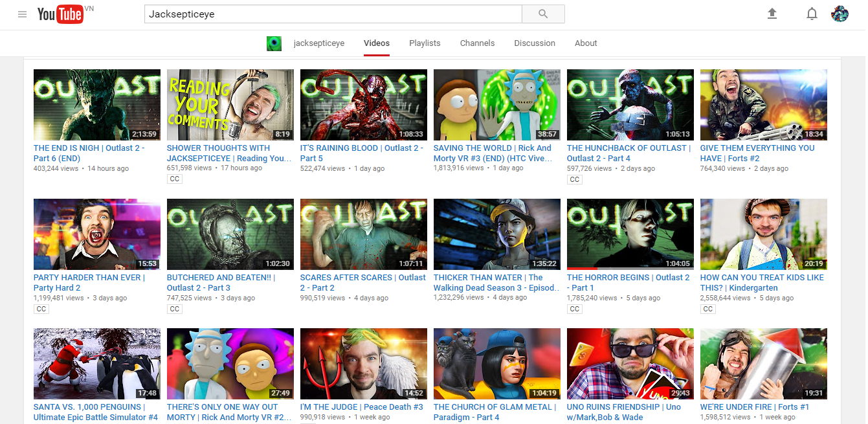Open the Rick and Morty VR #3 thumbnail
The height and width of the screenshot is (424, 868).
click(x=497, y=105)
